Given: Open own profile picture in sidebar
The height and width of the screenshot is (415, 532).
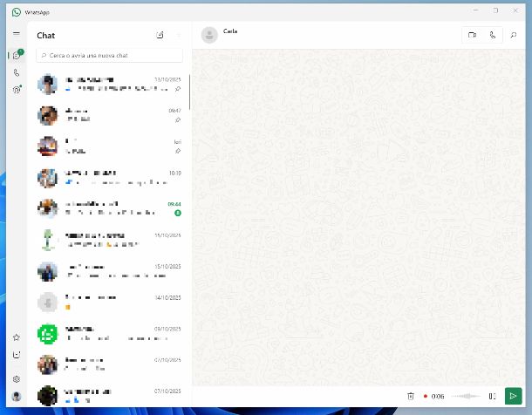Looking at the screenshot, I should [17, 397].
